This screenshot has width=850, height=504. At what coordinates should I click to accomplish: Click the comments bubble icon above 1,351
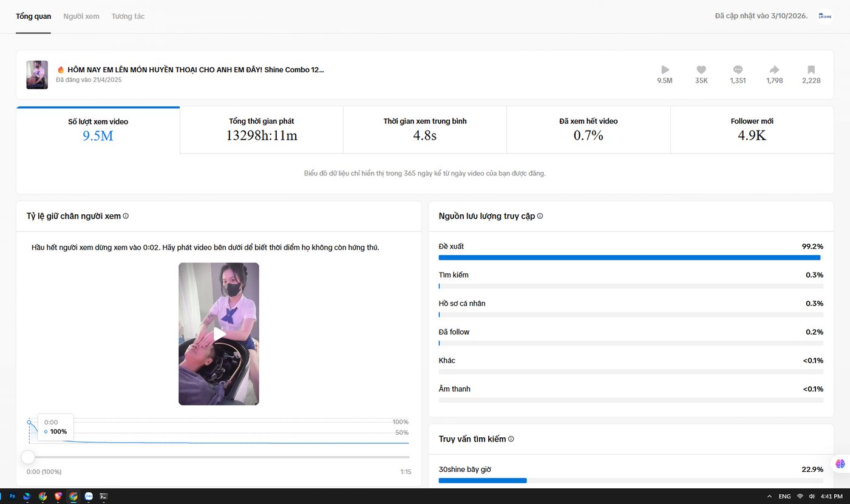[738, 69]
